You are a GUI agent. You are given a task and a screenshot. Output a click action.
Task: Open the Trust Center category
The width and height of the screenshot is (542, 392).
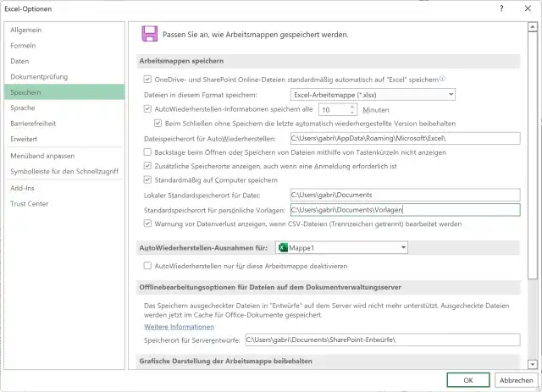(x=64, y=204)
